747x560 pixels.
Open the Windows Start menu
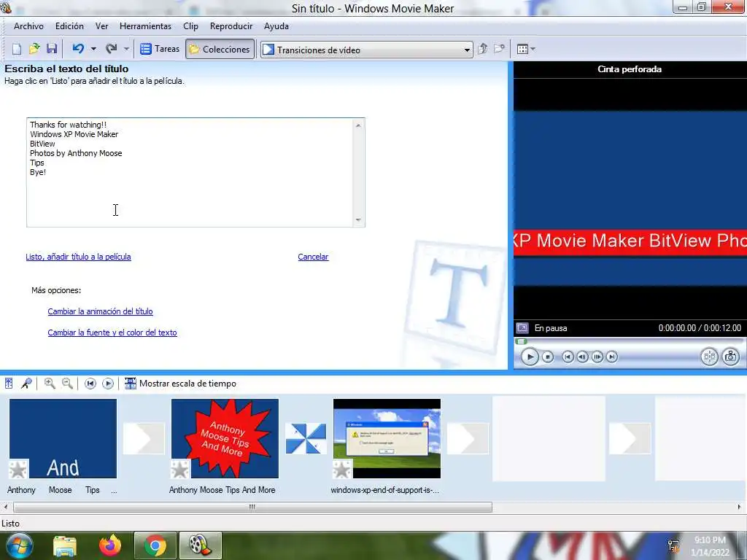point(19,545)
